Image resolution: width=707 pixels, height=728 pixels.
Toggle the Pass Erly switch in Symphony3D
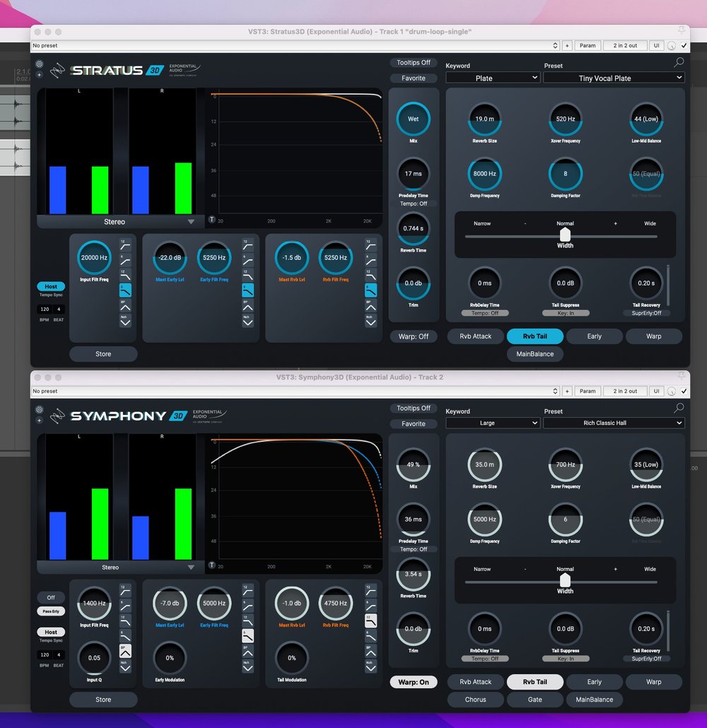50,611
